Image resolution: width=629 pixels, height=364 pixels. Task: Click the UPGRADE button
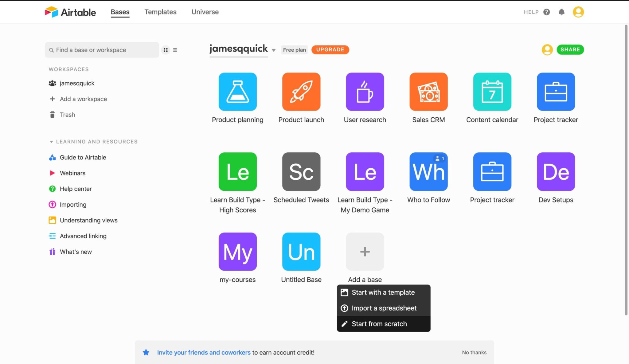[330, 49]
